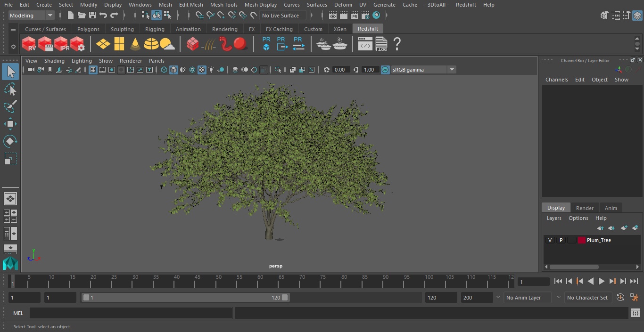This screenshot has height=332, width=644.
Task: Toggle use all lights in viewport
Action: (211, 70)
